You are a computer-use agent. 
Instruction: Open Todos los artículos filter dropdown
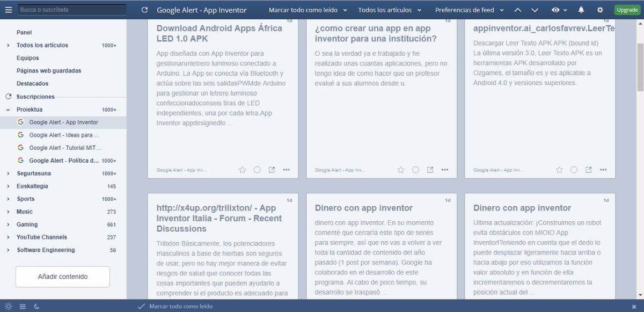pos(390,10)
